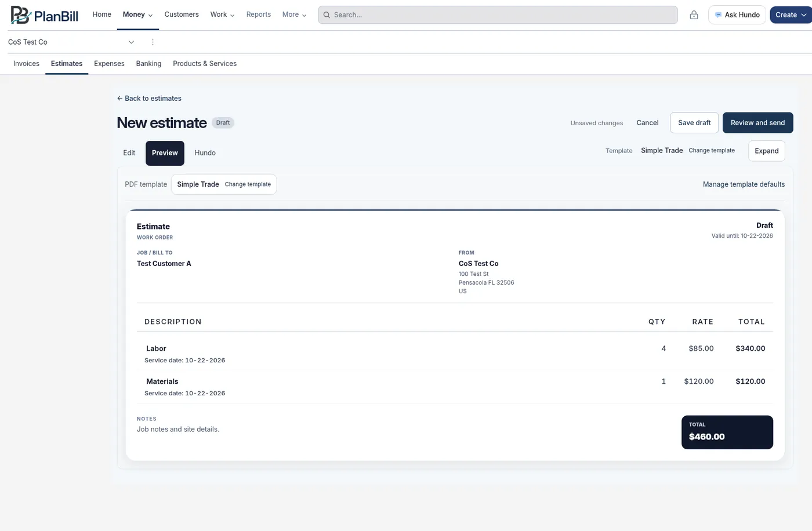Screen dimensions: 812x531
Task: Open the lock icon in top bar
Action: (x=694, y=15)
